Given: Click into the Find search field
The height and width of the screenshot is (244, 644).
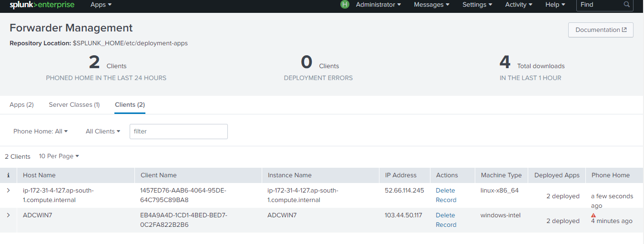Looking at the screenshot, I should click(605, 5).
